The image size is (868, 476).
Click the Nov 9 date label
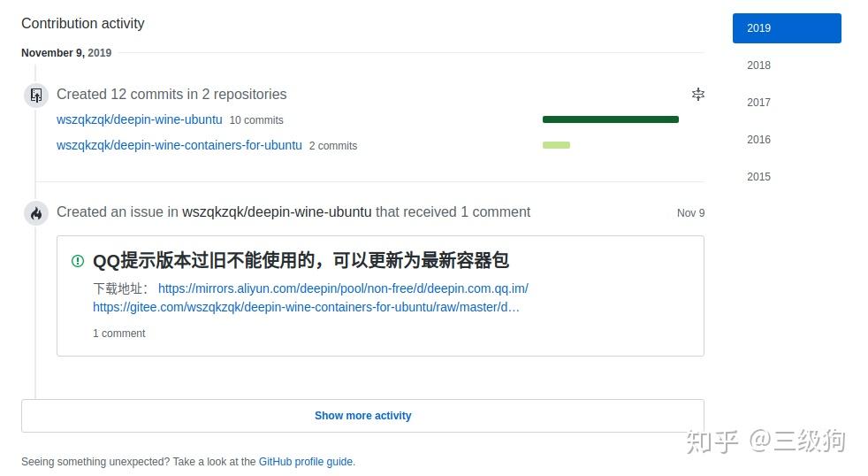(690, 213)
